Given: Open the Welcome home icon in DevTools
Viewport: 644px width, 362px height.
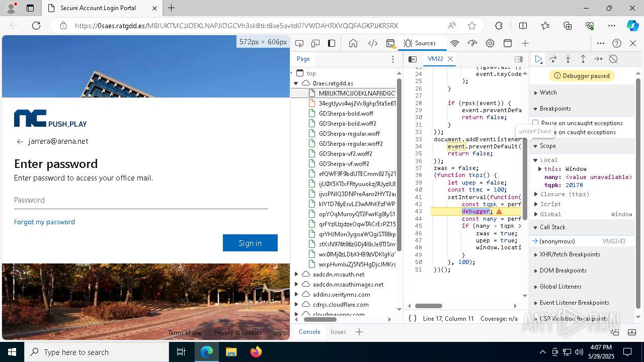Looking at the screenshot, I should pos(353,43).
